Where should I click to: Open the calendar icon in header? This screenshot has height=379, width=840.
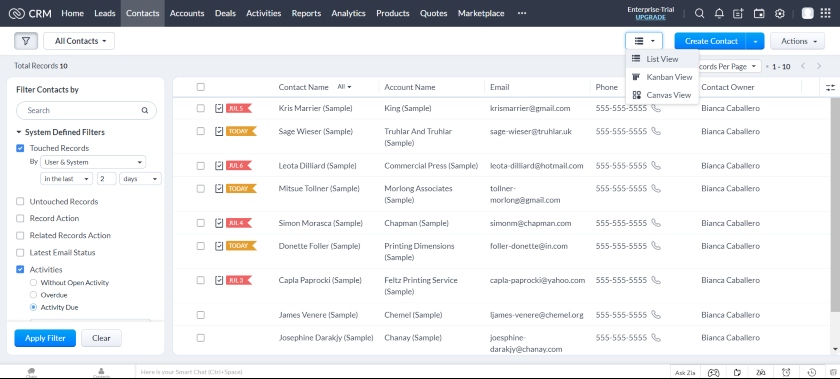click(x=759, y=13)
